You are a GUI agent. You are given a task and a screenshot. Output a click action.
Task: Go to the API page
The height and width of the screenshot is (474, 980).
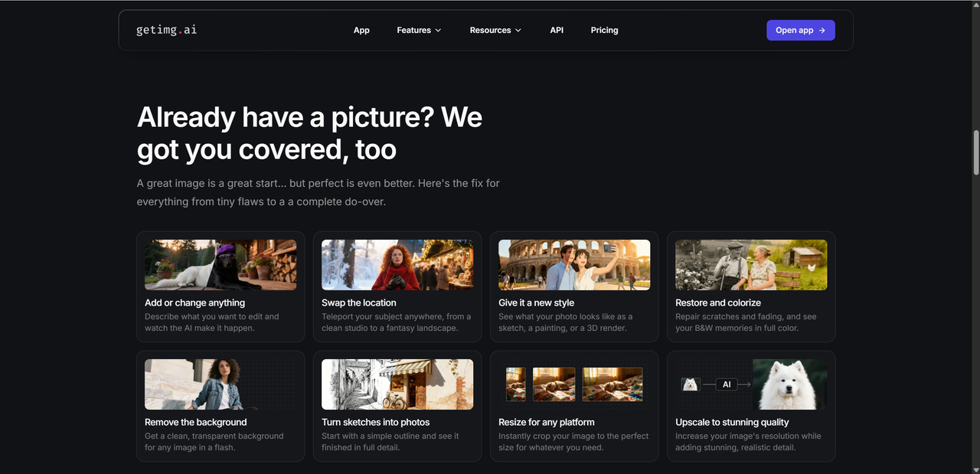click(557, 31)
